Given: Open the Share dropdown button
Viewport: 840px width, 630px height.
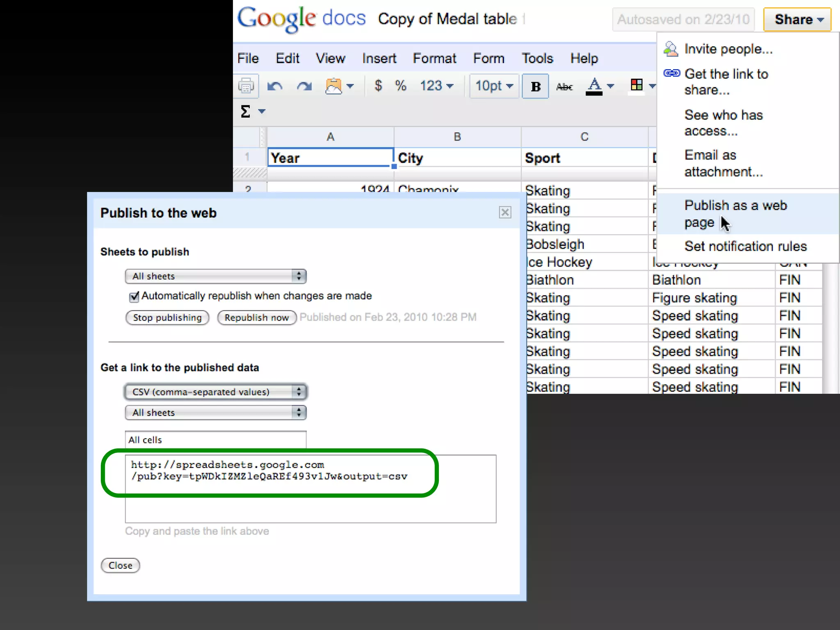Looking at the screenshot, I should (797, 19).
